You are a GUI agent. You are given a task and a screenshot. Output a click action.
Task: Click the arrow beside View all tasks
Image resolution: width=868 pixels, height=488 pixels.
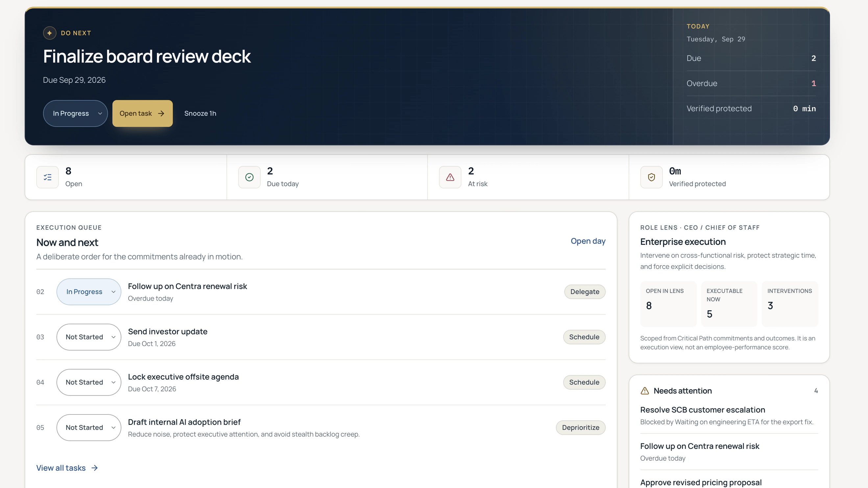coord(95,468)
